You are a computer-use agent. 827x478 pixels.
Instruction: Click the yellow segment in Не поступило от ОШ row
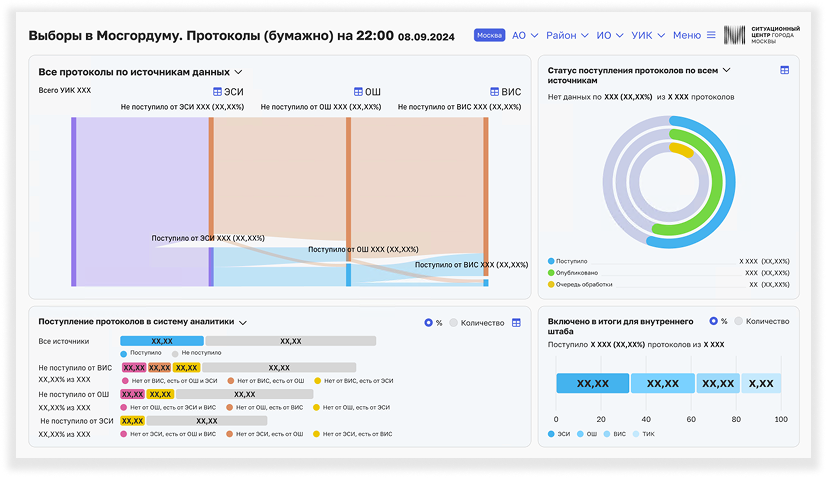160,394
